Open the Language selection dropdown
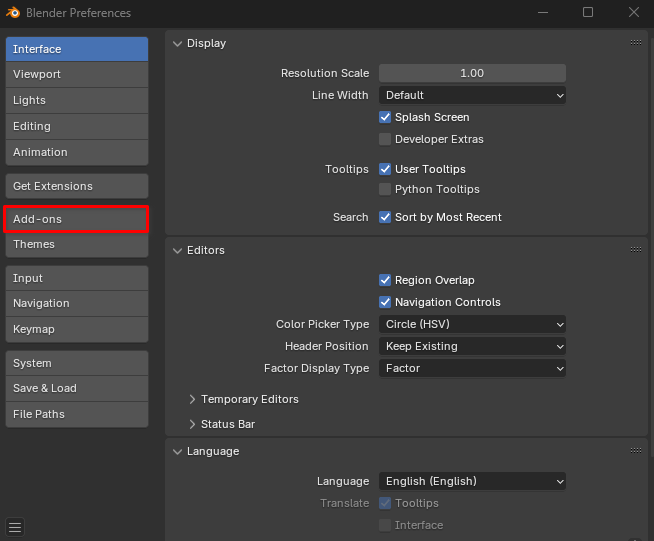Viewport: 654px width, 541px height. coord(472,481)
